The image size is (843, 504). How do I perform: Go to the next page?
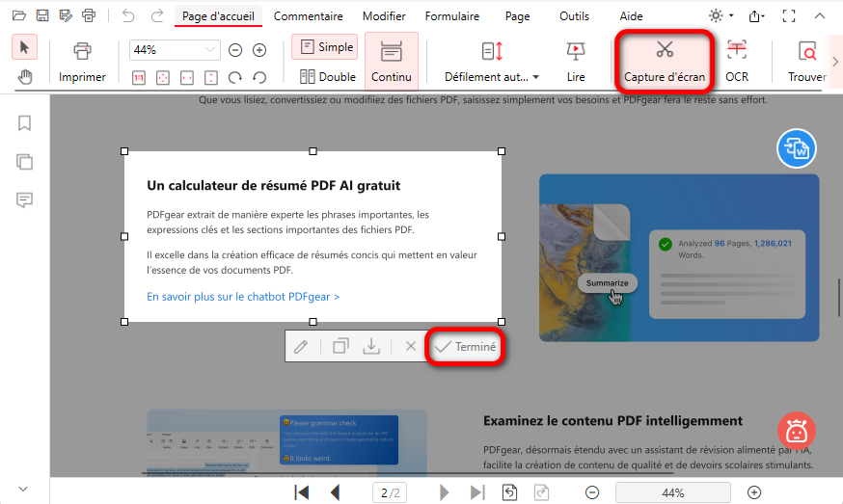tap(444, 492)
